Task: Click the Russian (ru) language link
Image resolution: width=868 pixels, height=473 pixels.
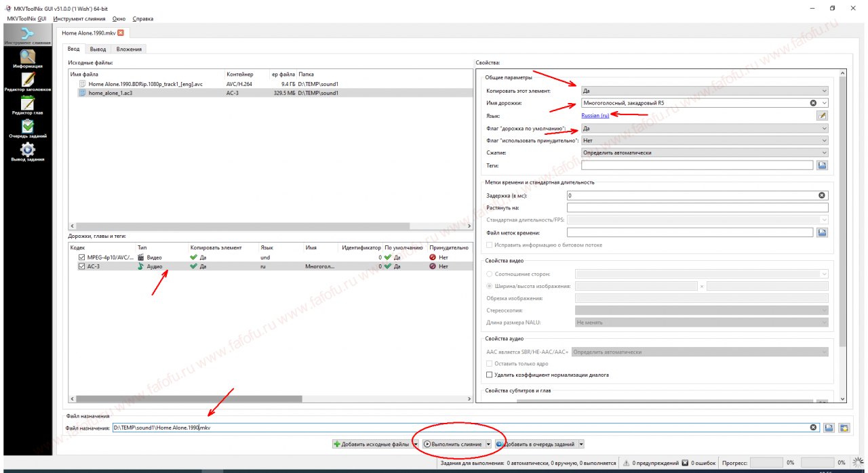Action: click(595, 115)
